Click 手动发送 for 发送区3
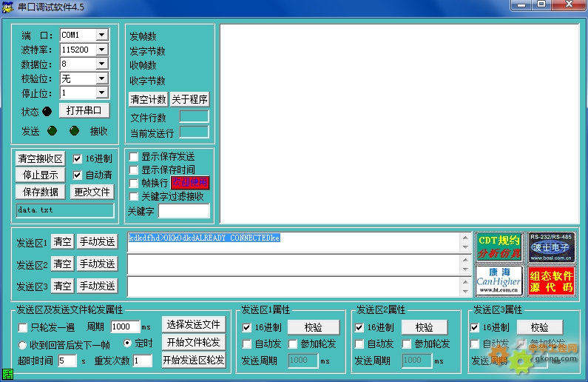This screenshot has width=588, height=382. click(97, 286)
